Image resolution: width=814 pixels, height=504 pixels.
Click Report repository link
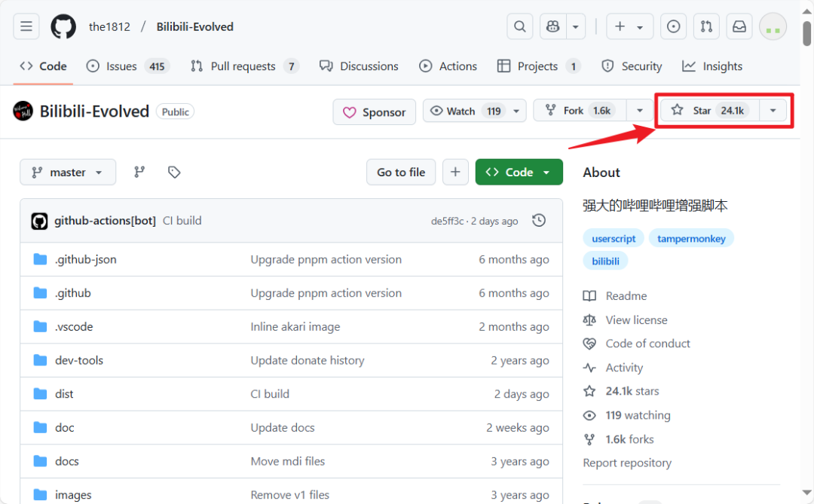(x=627, y=463)
